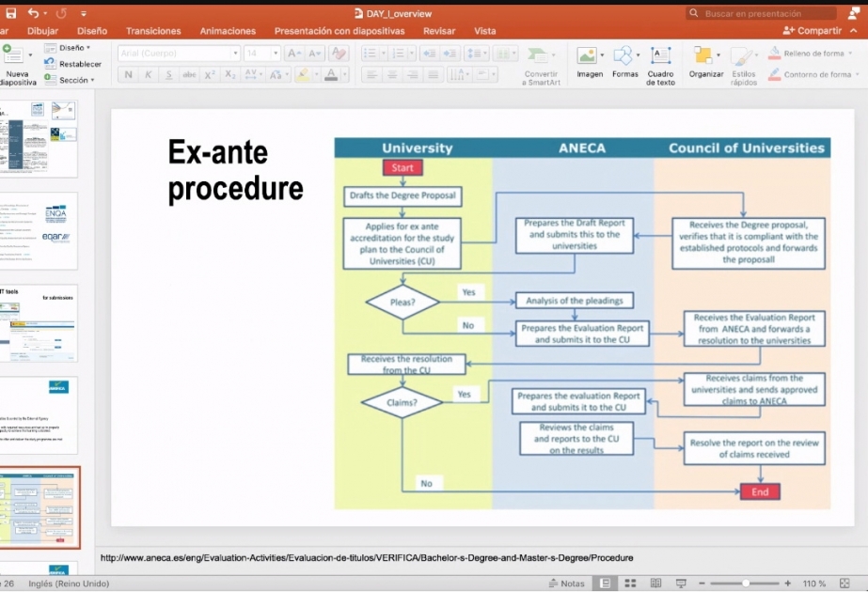Open Contorno de forma dropdown
The image size is (868, 592).
tap(813, 74)
